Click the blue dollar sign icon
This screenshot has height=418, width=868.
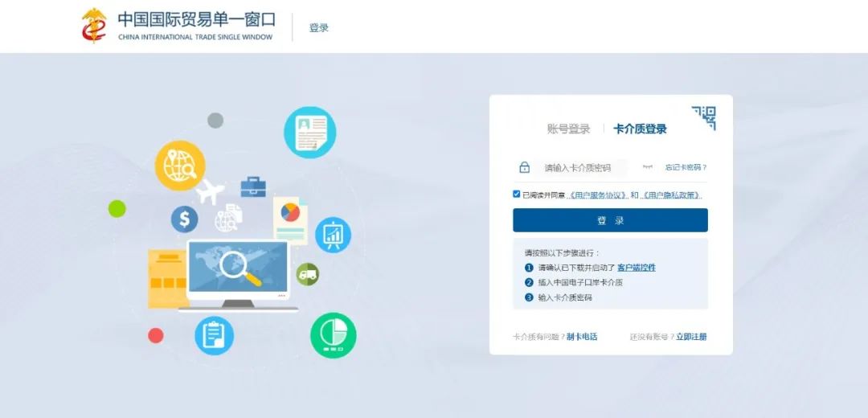184,219
